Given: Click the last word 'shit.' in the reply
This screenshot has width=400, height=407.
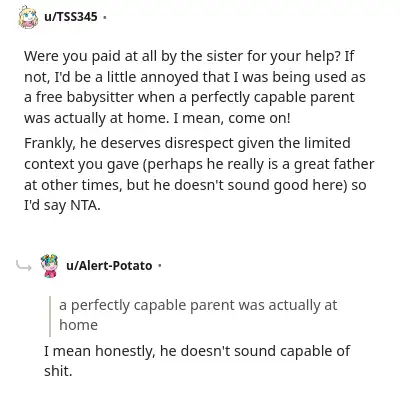Looking at the screenshot, I should point(58,371).
